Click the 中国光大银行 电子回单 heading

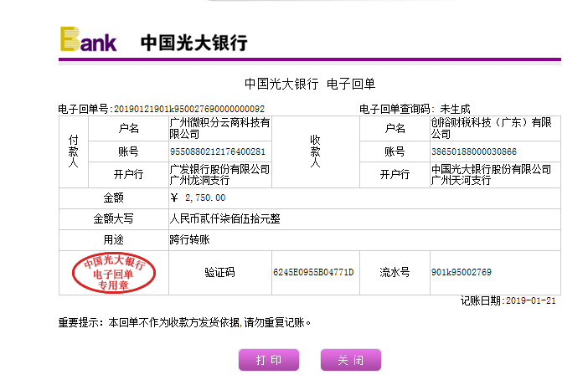[310, 84]
